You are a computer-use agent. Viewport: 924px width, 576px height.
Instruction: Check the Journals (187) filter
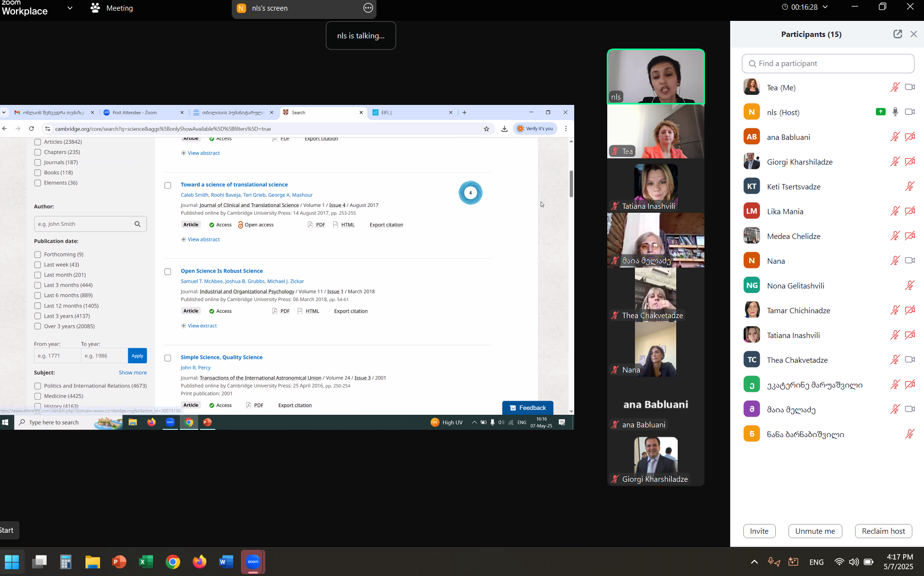click(x=37, y=162)
